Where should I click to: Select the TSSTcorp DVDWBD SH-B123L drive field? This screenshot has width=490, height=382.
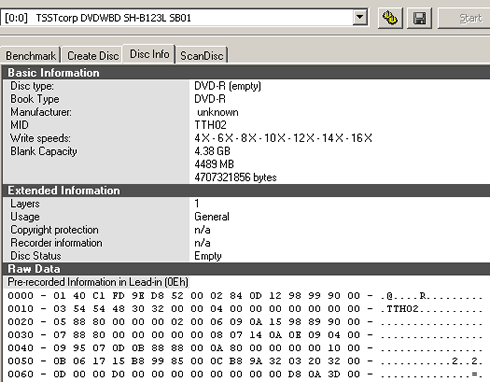click(x=184, y=17)
